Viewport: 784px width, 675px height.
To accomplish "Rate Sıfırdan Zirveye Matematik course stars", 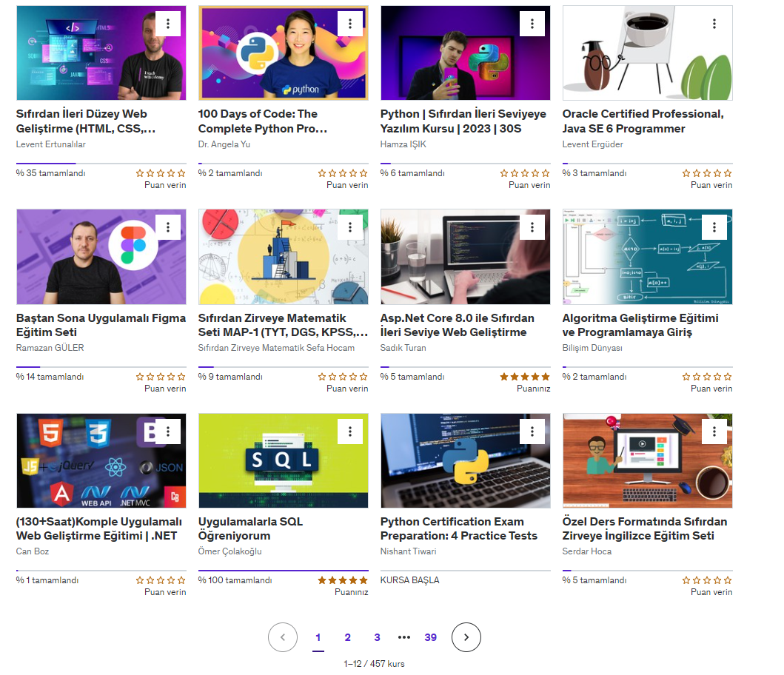I will pyautogui.click(x=343, y=377).
